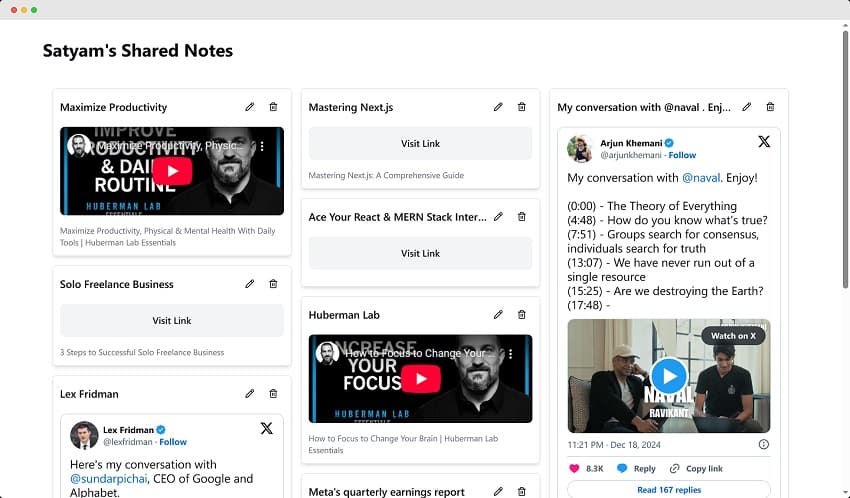Delete the My conversation with @naval note
The image size is (850, 498).
[x=770, y=107]
